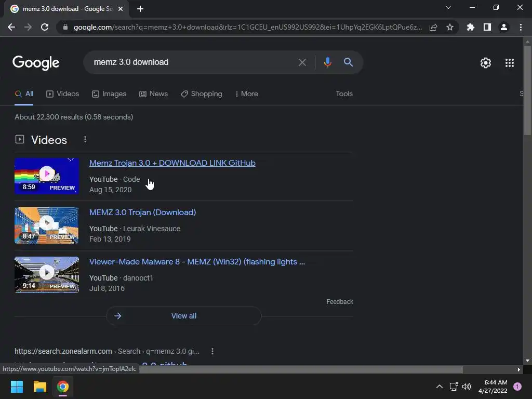Show hidden system tray icons
This screenshot has height=399, width=532.
440,387
